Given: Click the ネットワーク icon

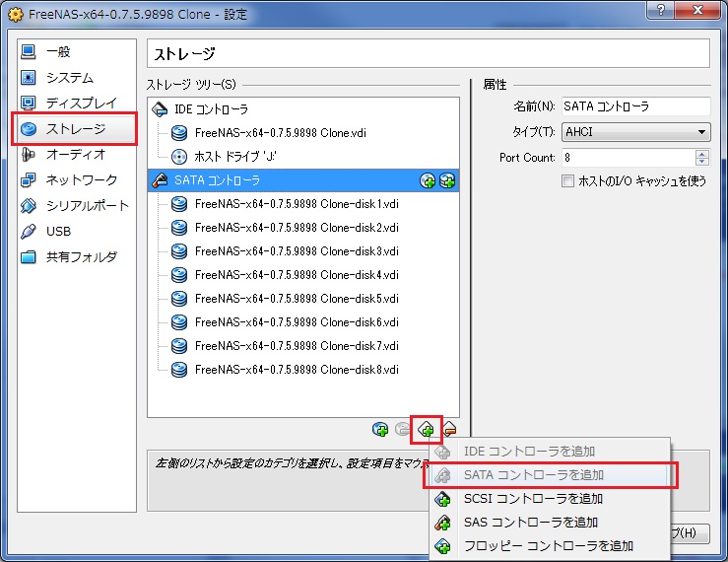Looking at the screenshot, I should click(x=29, y=179).
